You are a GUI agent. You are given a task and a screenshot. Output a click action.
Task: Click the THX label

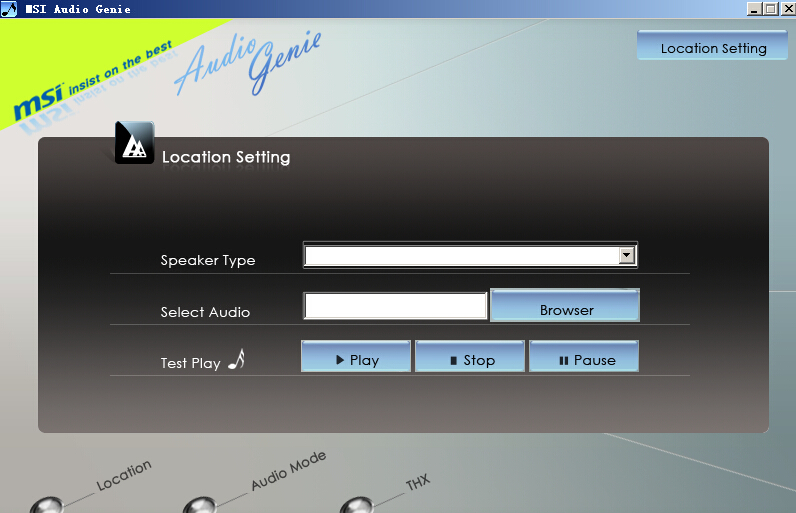pos(418,482)
